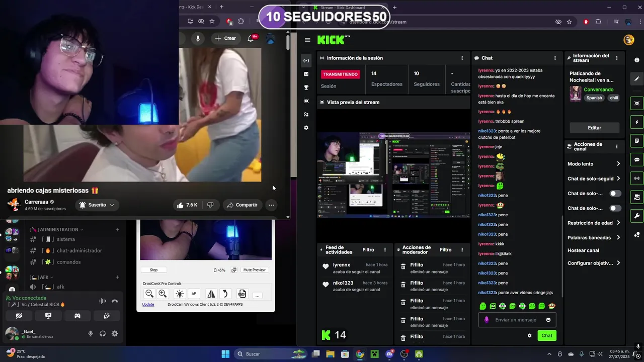Click the Editar stream info button
644x362 pixels.
pos(594,128)
